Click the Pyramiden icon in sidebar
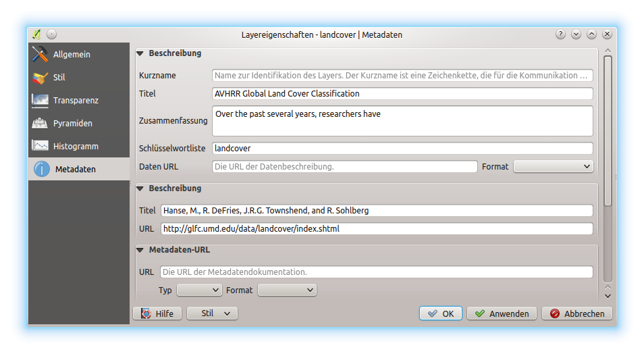 tap(41, 124)
